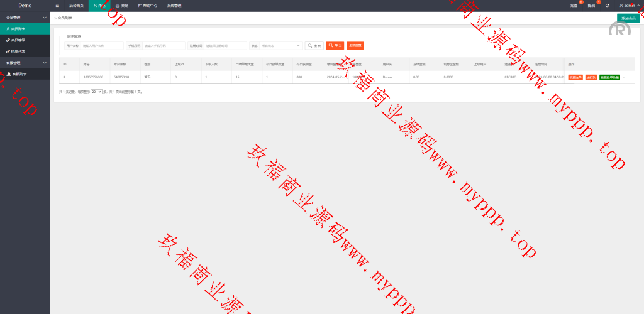Click the 搜索 search button
Screen dimensions: 644x314
pos(314,45)
